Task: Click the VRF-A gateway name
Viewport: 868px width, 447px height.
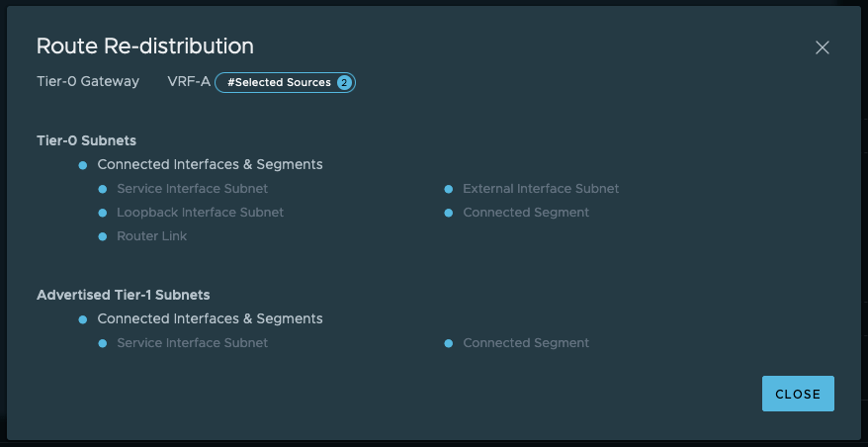Action: click(189, 82)
